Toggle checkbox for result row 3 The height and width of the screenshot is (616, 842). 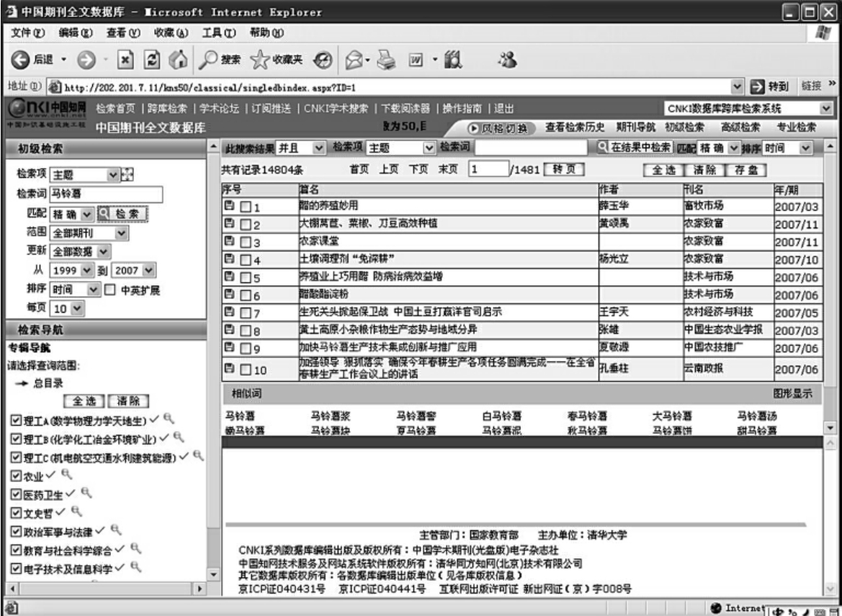click(x=246, y=242)
